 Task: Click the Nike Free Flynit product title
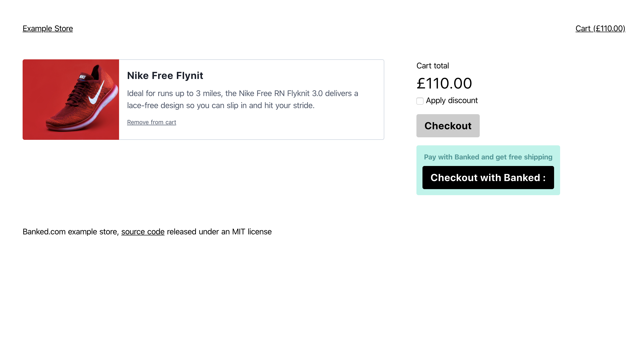click(x=165, y=76)
